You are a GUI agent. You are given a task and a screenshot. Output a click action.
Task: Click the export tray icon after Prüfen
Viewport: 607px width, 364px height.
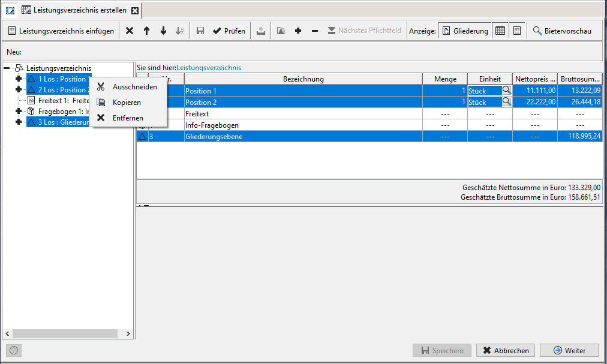pos(261,31)
